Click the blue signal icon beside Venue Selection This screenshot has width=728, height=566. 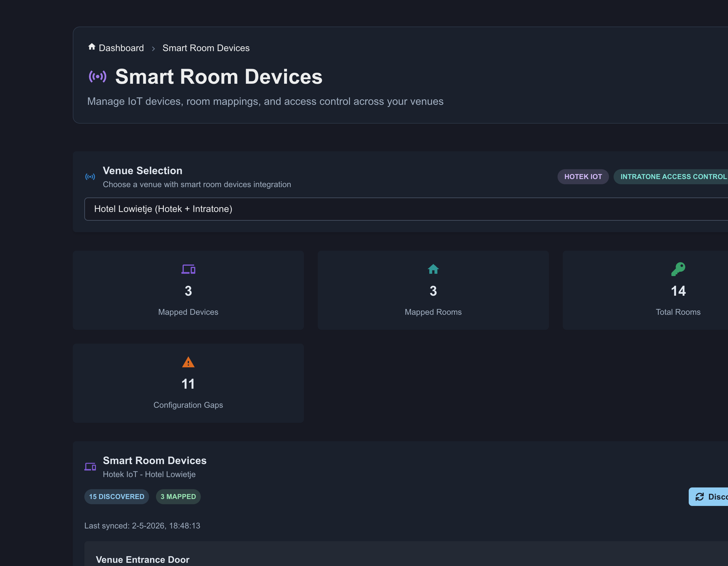(x=90, y=176)
